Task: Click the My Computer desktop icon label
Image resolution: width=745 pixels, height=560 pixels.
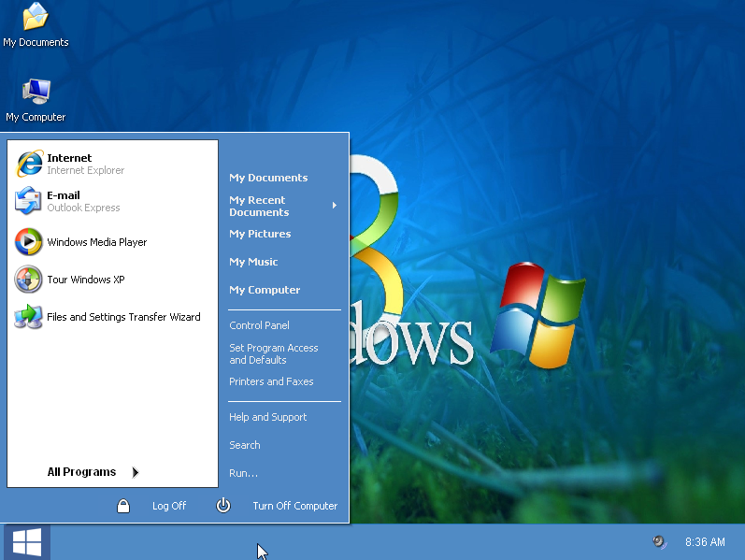Action: click(x=36, y=117)
